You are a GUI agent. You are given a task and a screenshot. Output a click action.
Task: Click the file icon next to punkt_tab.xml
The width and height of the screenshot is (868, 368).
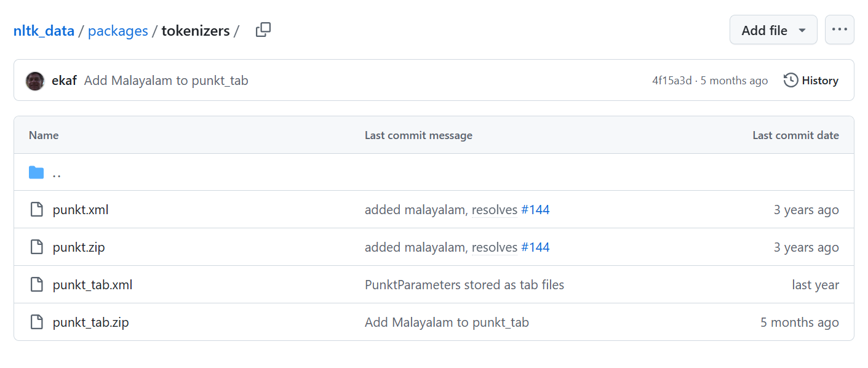coord(36,284)
